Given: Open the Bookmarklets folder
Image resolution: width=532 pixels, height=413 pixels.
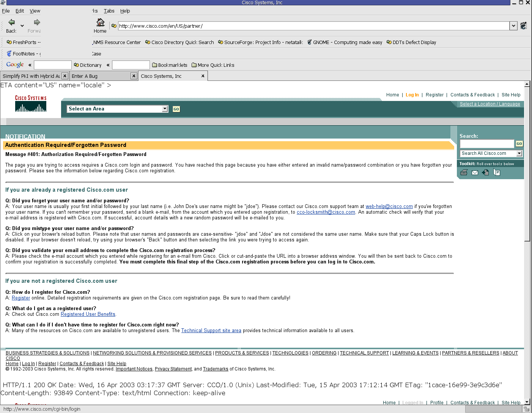Looking at the screenshot, I should 170,65.
